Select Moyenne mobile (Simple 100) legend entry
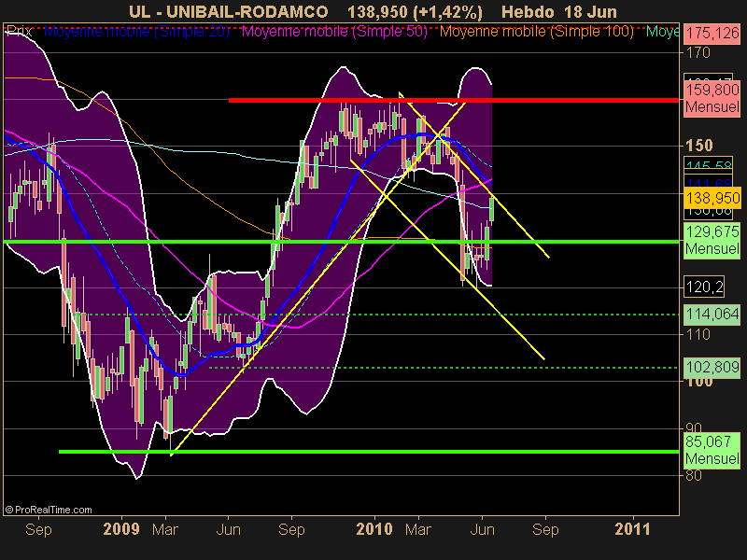This screenshot has height=560, width=747. tap(536, 32)
